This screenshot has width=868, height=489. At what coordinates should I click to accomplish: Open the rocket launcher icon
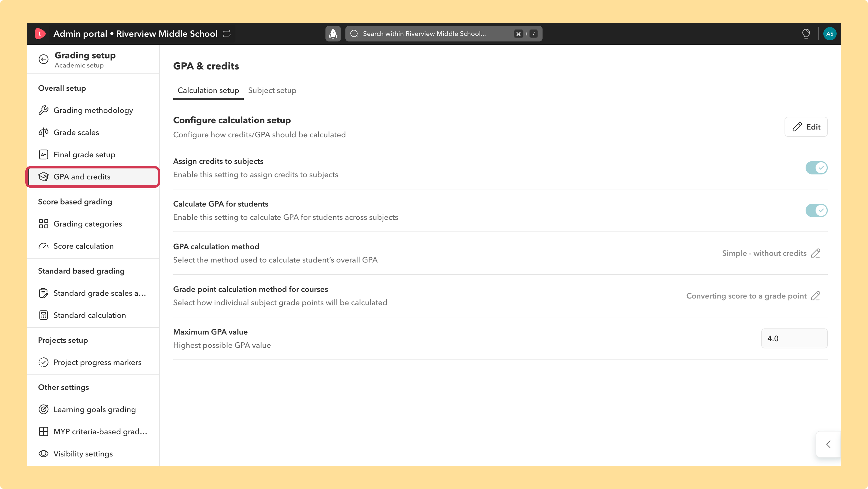tap(333, 34)
